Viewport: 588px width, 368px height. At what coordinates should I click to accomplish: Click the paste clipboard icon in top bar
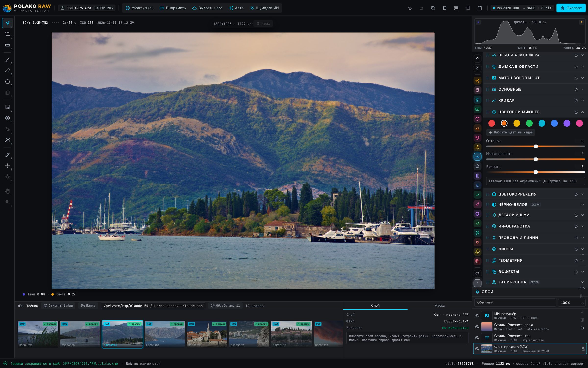tap(479, 8)
